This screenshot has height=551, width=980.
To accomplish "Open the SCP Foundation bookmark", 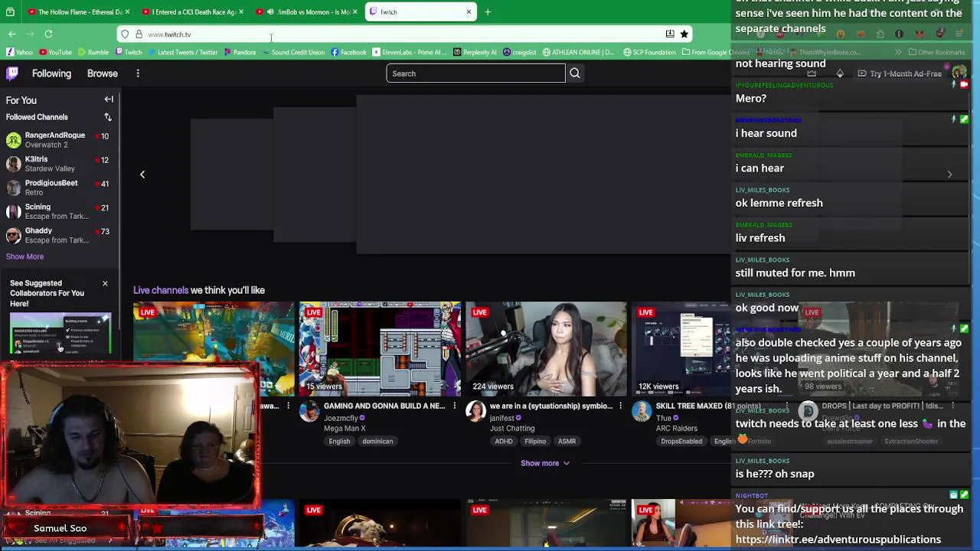I will pyautogui.click(x=649, y=52).
